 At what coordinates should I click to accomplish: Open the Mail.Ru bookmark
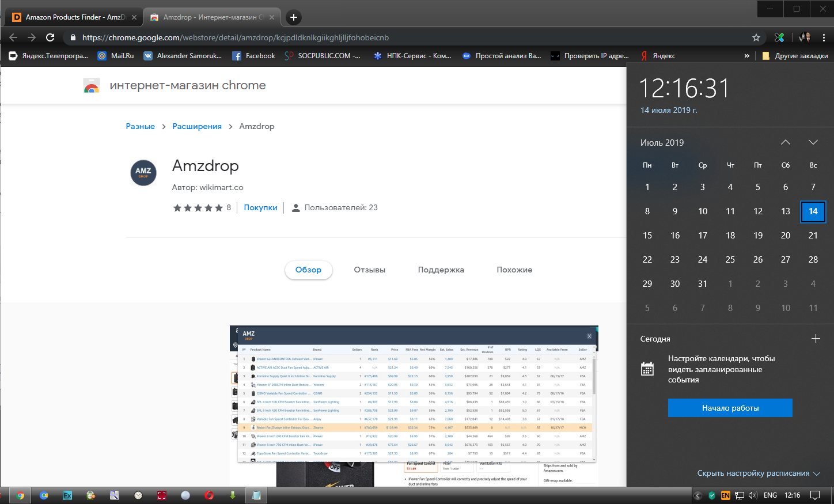(x=115, y=56)
